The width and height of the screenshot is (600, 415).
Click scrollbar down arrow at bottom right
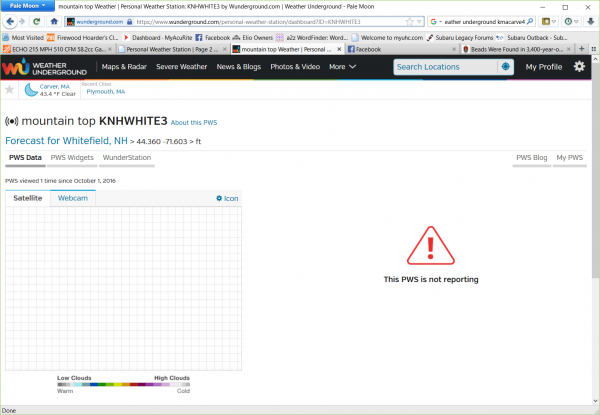click(595, 401)
